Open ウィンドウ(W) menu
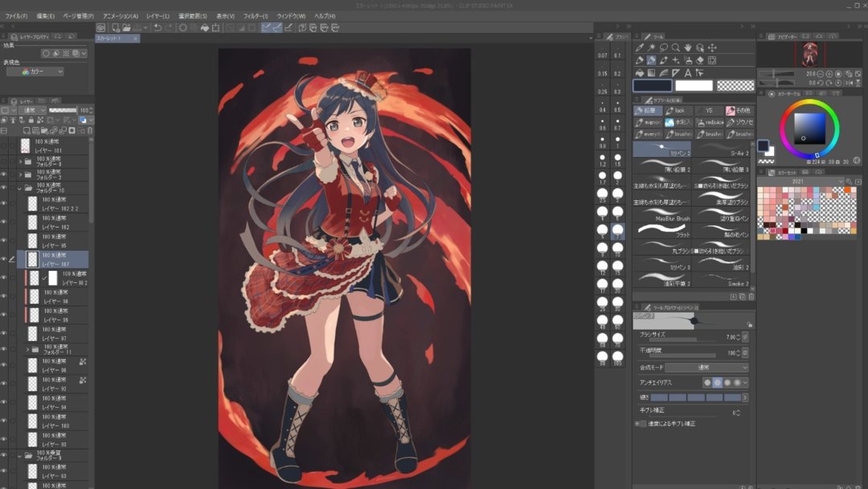 tap(291, 16)
